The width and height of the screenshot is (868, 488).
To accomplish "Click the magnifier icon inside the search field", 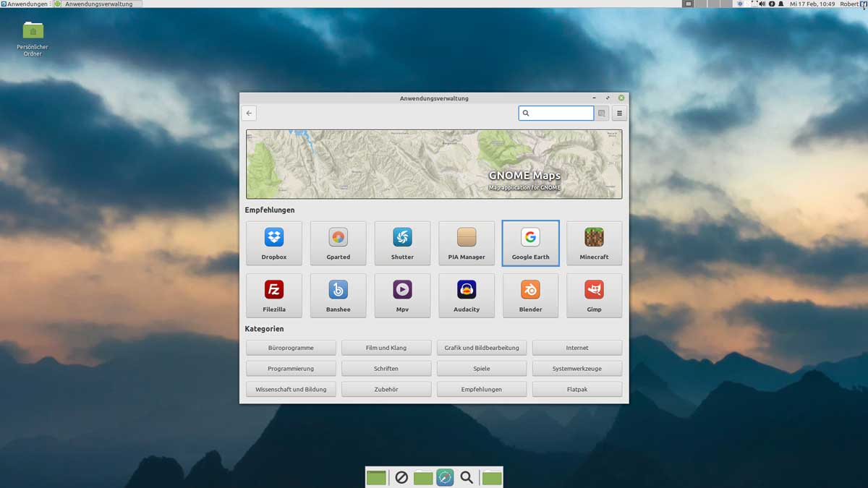I will click(x=526, y=113).
